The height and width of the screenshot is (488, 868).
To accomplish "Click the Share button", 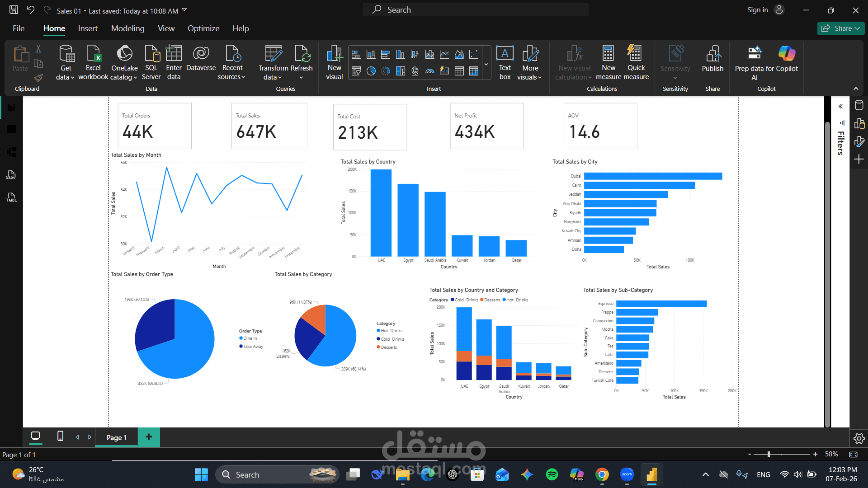I will click(840, 28).
